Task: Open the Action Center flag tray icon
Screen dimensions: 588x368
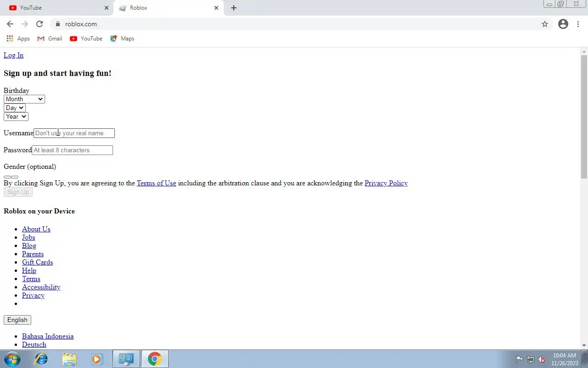Action: pyautogui.click(x=519, y=359)
